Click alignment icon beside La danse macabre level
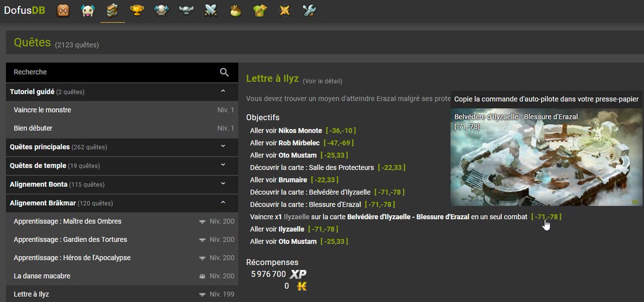The image size is (644, 302). (202, 276)
